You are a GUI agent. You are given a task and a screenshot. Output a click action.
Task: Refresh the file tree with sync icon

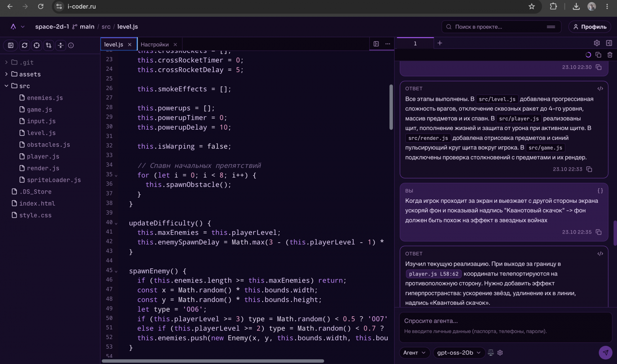click(x=25, y=45)
